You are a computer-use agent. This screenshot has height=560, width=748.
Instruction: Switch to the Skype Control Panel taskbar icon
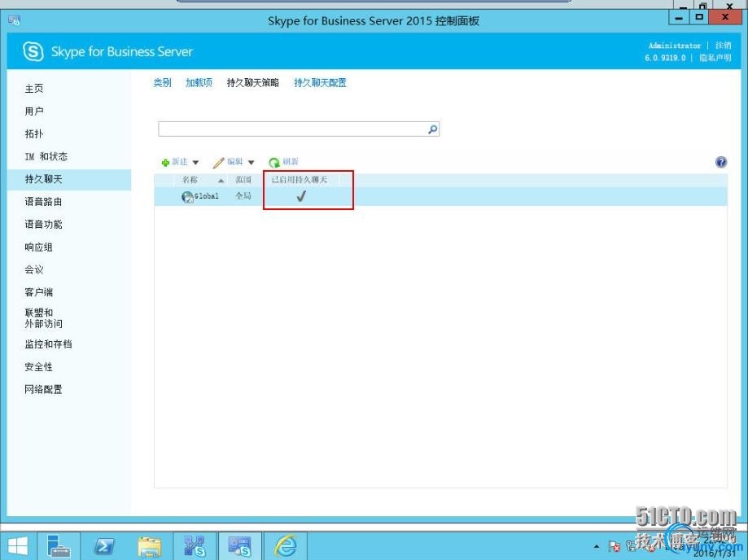[239, 546]
